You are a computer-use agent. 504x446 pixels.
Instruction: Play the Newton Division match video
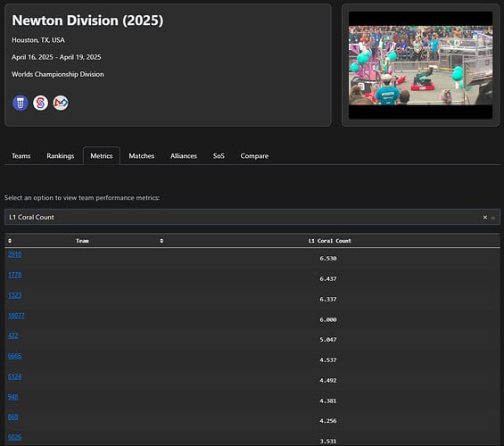pyautogui.click(x=420, y=65)
